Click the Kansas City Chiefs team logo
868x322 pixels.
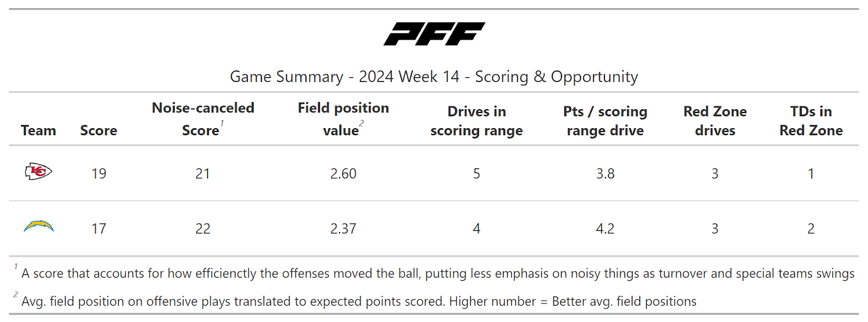pyautogui.click(x=39, y=172)
